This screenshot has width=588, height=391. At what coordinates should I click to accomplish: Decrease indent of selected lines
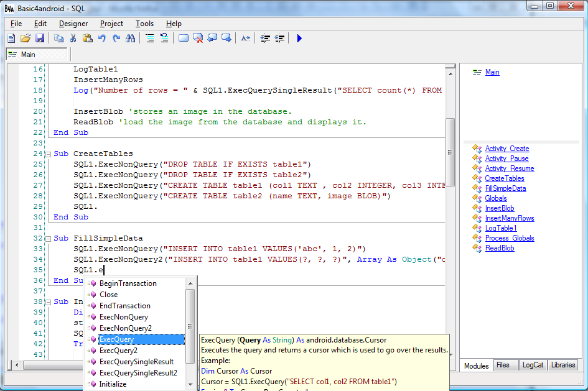tap(265, 38)
